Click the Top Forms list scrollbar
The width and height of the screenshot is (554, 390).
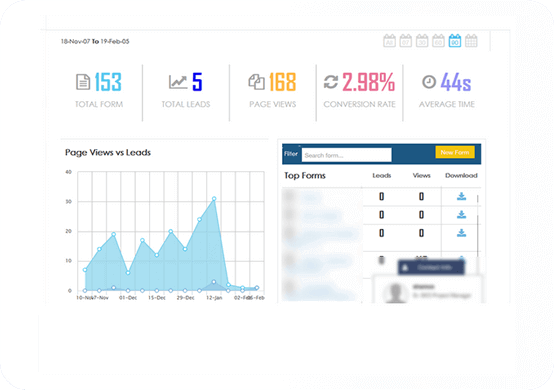click(x=478, y=226)
